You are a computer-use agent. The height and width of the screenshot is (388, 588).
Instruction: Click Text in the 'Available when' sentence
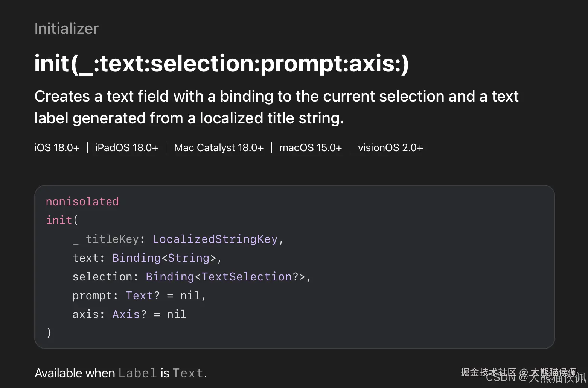coord(187,373)
